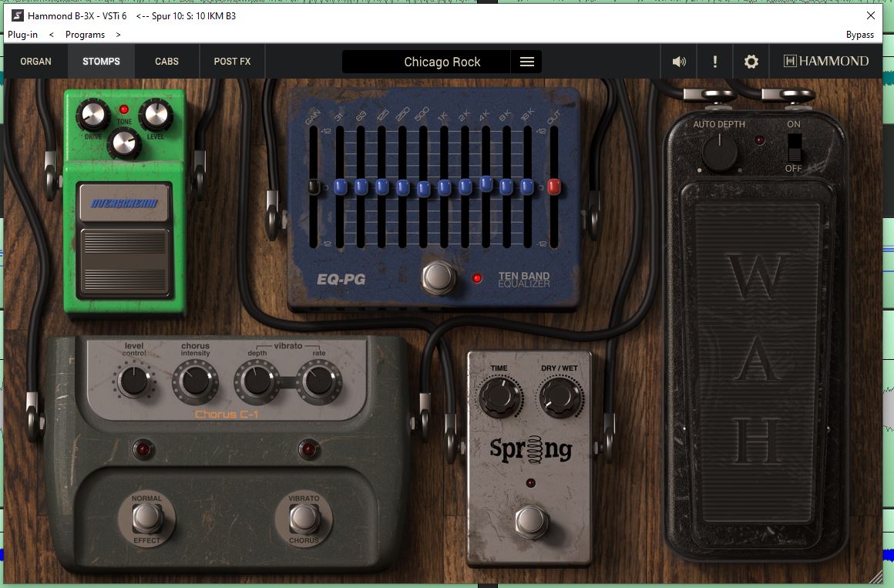This screenshot has height=588, width=894.
Task: Click the Overscream LEVEL knob
Action: (x=155, y=115)
